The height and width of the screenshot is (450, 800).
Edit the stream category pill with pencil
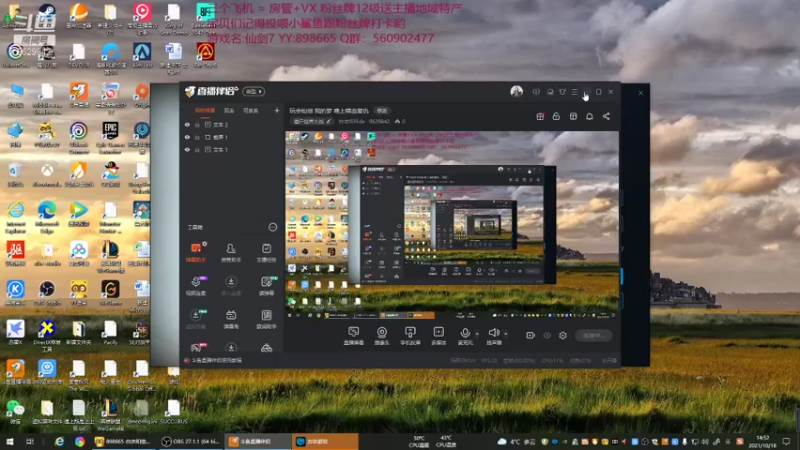pos(312,121)
